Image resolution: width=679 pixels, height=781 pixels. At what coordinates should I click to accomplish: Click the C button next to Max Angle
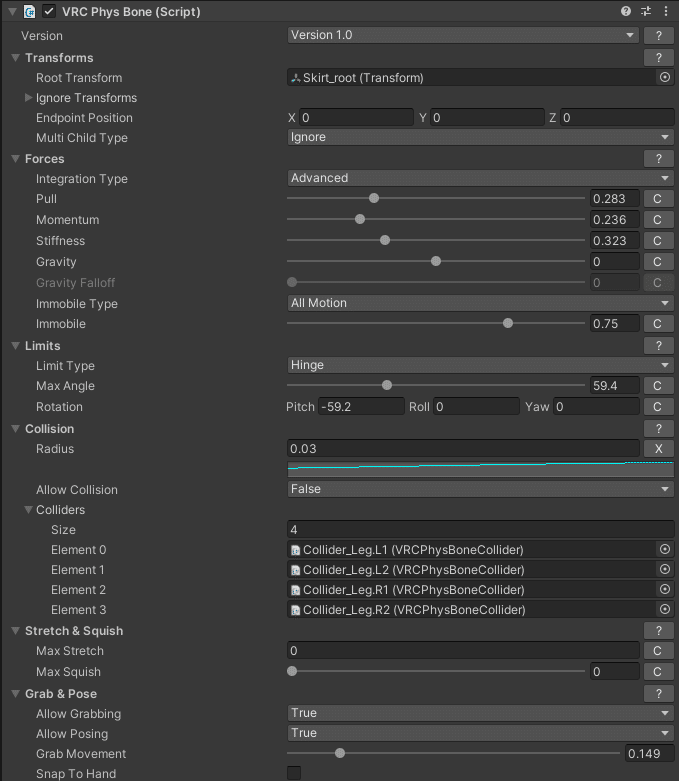658,386
